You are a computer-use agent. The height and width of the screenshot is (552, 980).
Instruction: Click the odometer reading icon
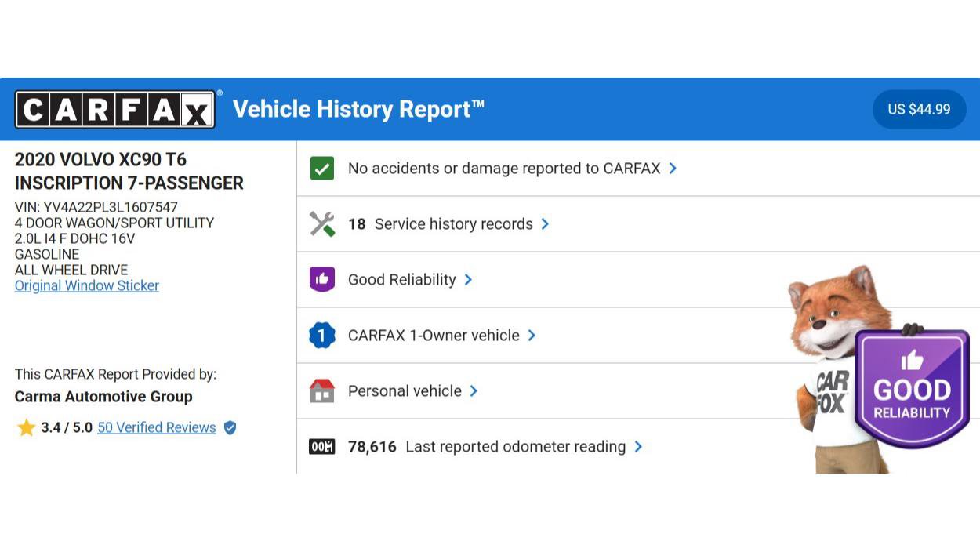(x=322, y=447)
